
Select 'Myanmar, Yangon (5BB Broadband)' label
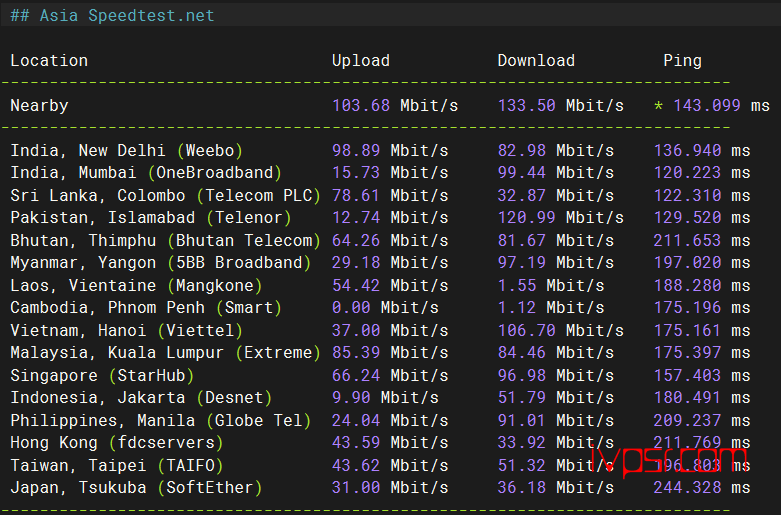pos(160,262)
